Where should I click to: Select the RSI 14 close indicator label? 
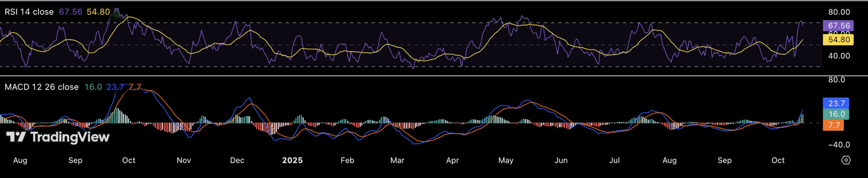pos(29,12)
